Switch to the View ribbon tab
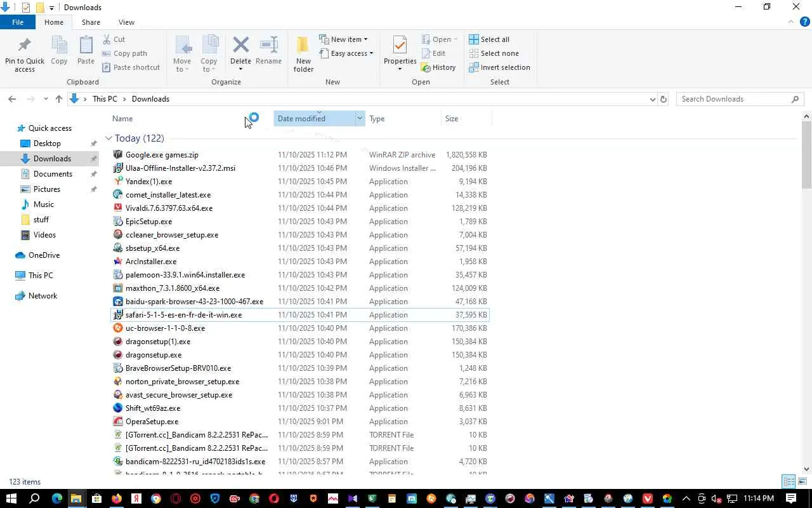The height and width of the screenshot is (508, 812). click(126, 22)
